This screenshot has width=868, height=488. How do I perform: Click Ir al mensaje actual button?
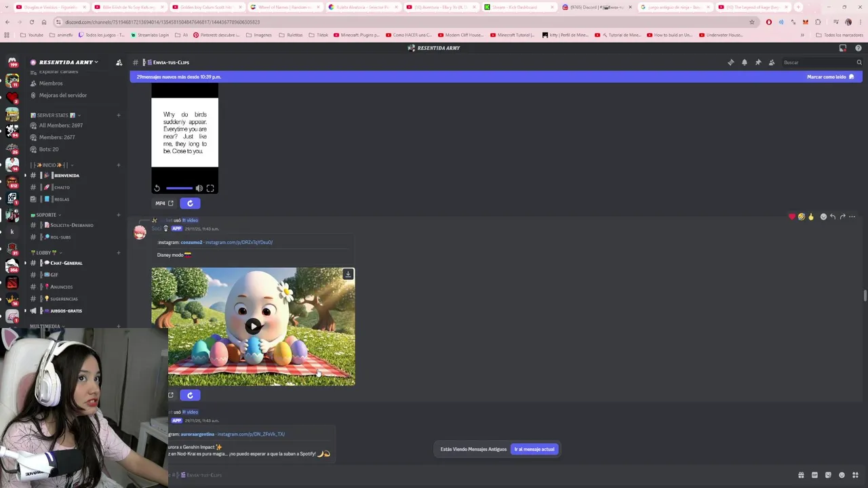[x=534, y=449]
